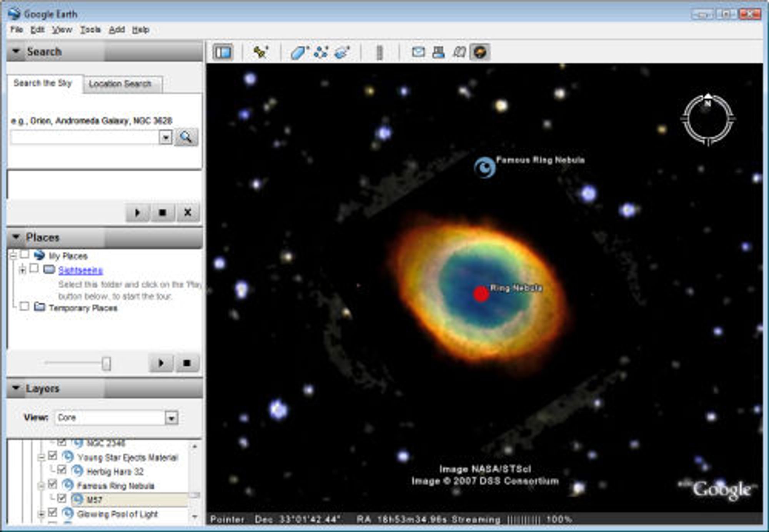Click the Google Earth globe title bar icon
769x532 pixels.
(x=14, y=14)
